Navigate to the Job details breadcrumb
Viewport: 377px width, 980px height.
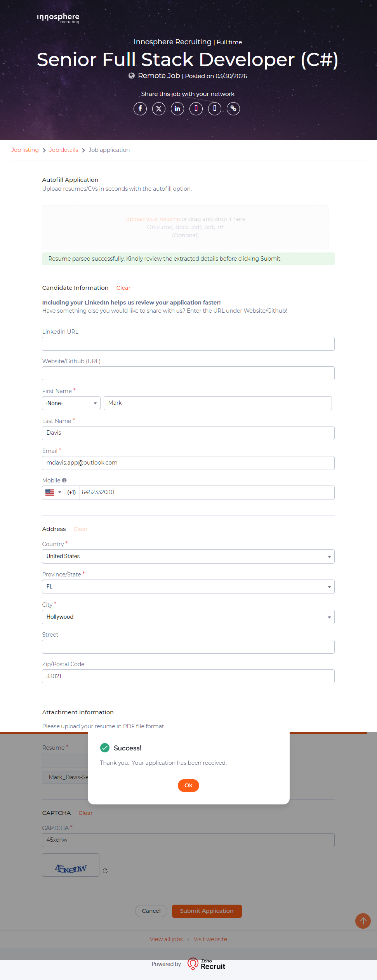(x=63, y=150)
